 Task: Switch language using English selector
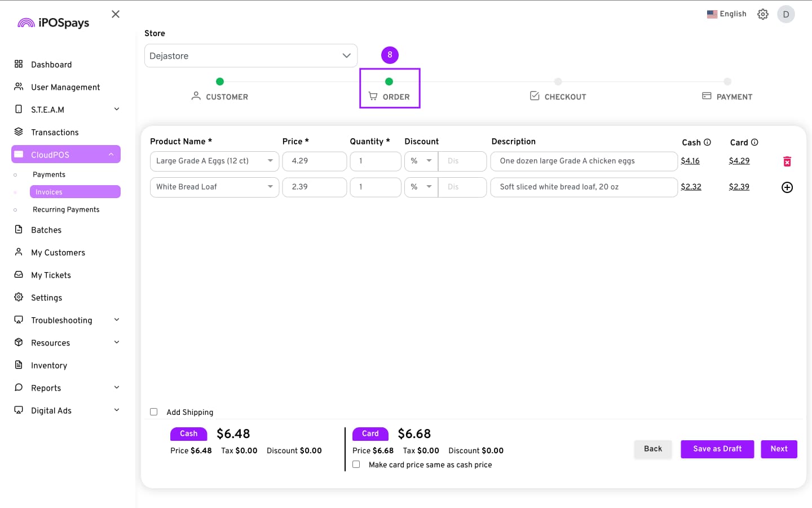[x=726, y=14]
